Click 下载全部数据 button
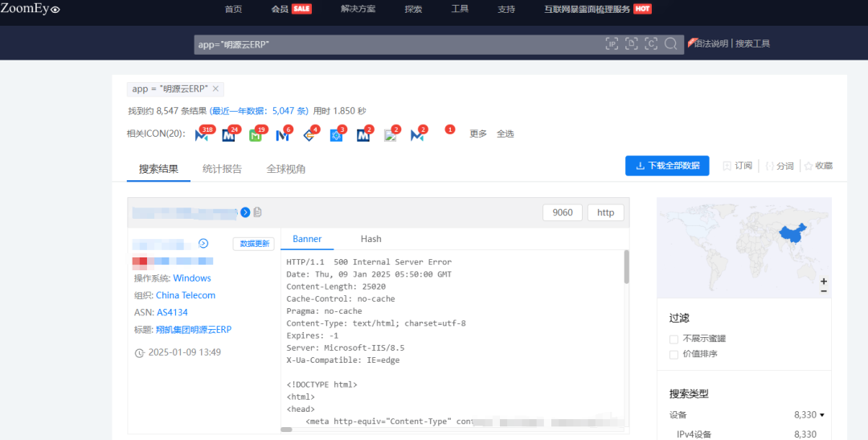This screenshot has width=868, height=440. tap(667, 166)
